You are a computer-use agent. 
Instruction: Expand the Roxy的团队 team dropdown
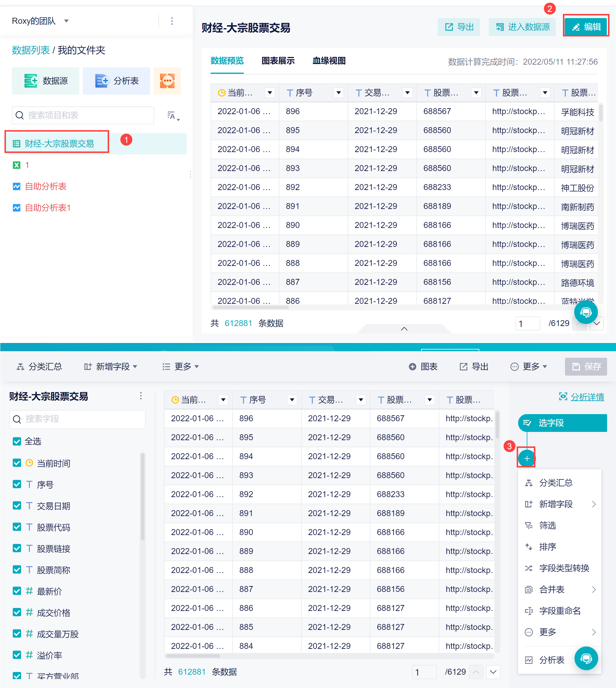coord(66,21)
